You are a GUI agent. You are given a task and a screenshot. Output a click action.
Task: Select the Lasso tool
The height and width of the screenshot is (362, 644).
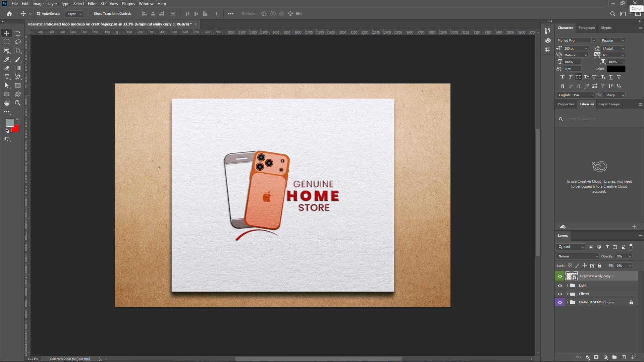(18, 42)
